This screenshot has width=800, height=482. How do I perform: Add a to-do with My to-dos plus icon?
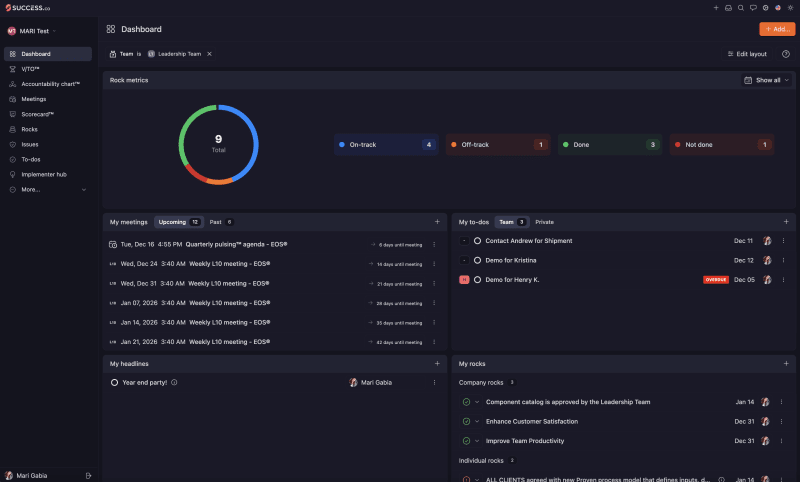[x=786, y=221]
